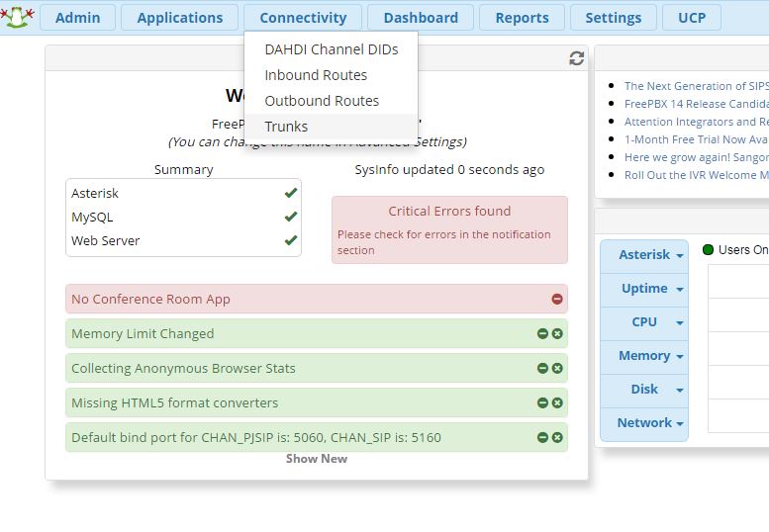Image resolution: width=769 pixels, height=532 pixels.
Task: Open Attention Integrators news link
Action: pos(697,122)
